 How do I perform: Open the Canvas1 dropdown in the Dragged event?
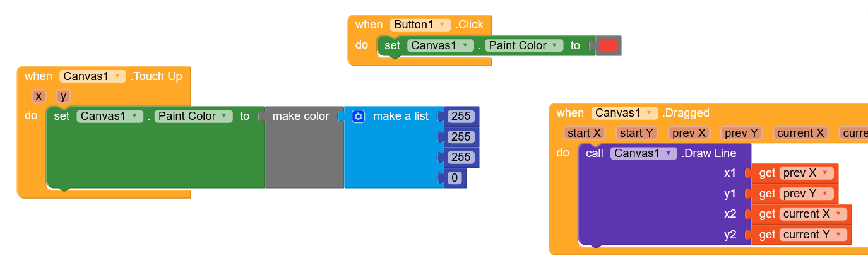point(625,113)
